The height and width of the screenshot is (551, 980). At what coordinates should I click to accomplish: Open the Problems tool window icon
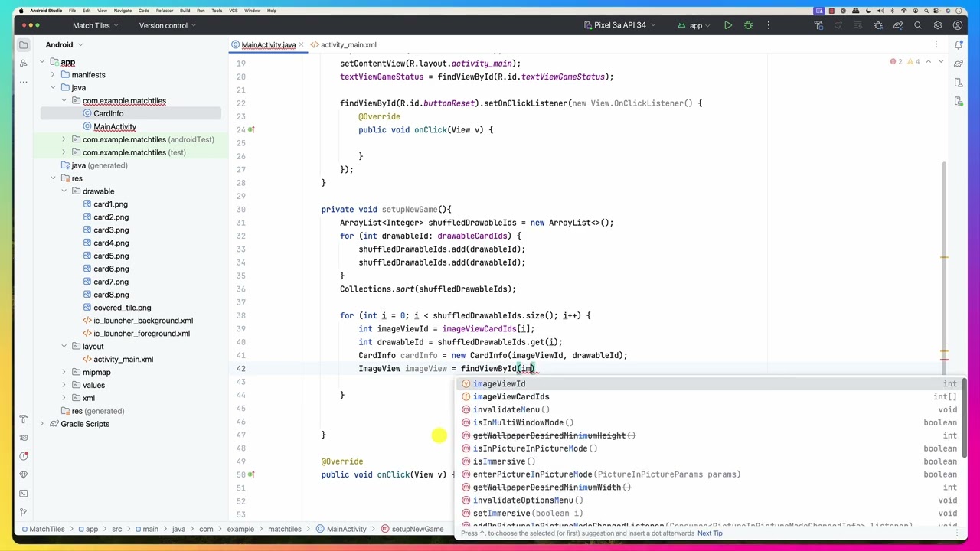(24, 456)
